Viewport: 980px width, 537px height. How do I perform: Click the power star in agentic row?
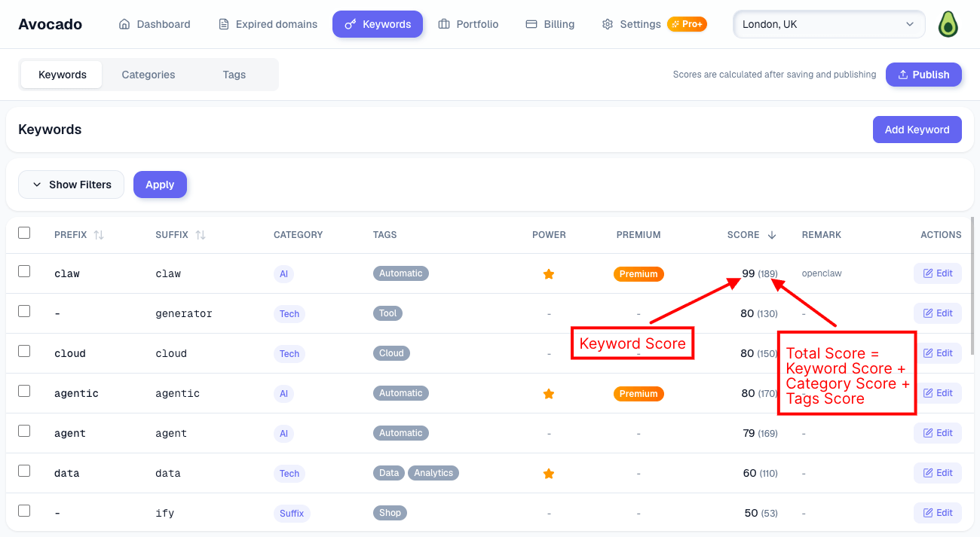[549, 394]
